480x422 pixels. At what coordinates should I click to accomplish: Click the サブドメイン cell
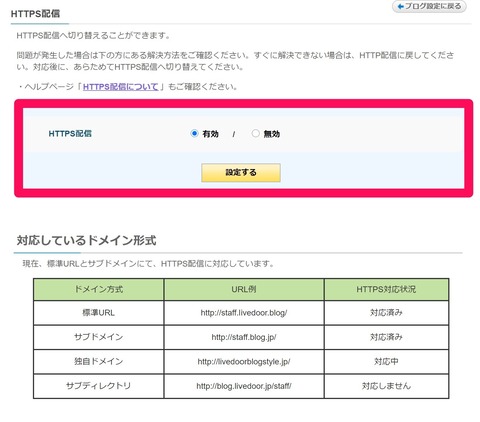(x=99, y=337)
